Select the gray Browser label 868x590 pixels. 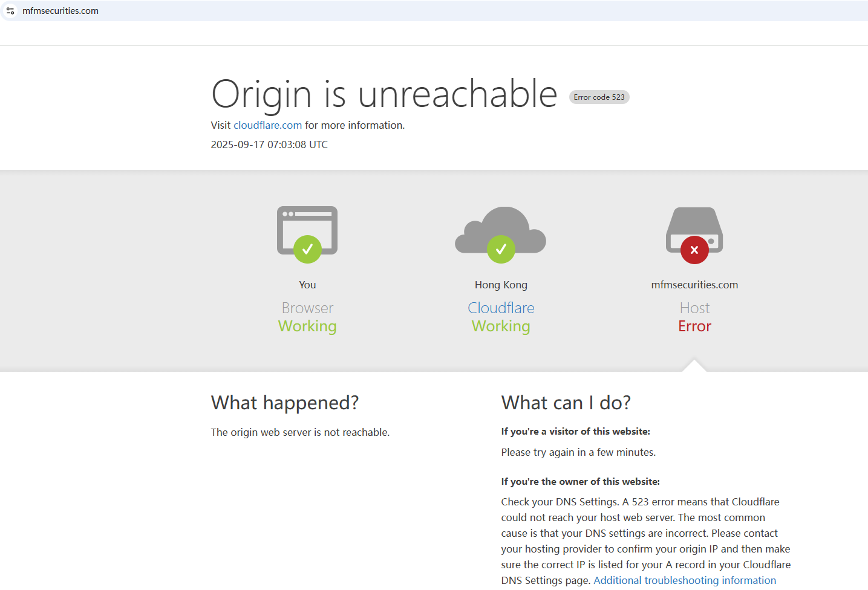click(x=307, y=308)
